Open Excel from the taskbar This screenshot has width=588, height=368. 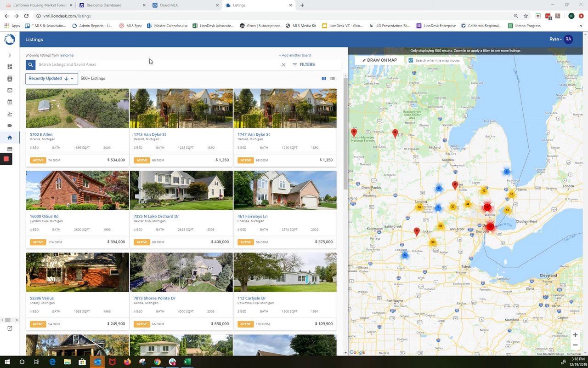click(x=187, y=362)
